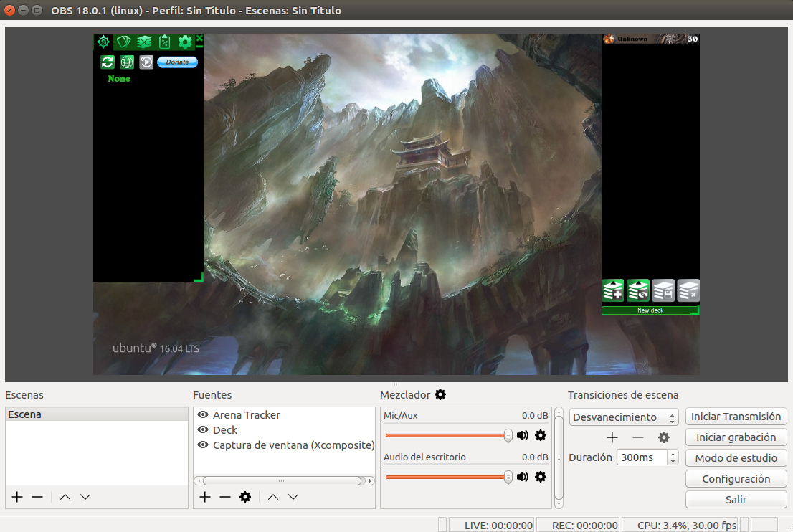Image resolution: width=793 pixels, height=532 pixels.
Task: Click the Unknown deck header
Action: tap(650, 39)
